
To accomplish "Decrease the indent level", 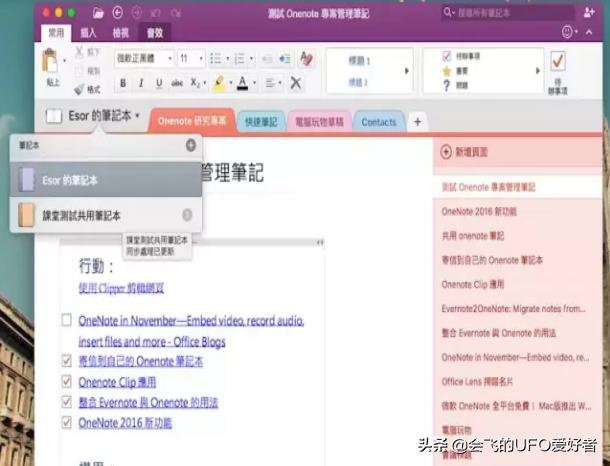I will (267, 59).
